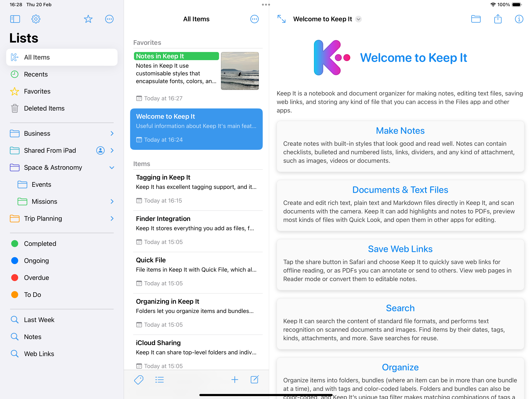Screen dimensions: 532x399
Task: Open settings gear in Lists sidebar
Action: (x=36, y=19)
